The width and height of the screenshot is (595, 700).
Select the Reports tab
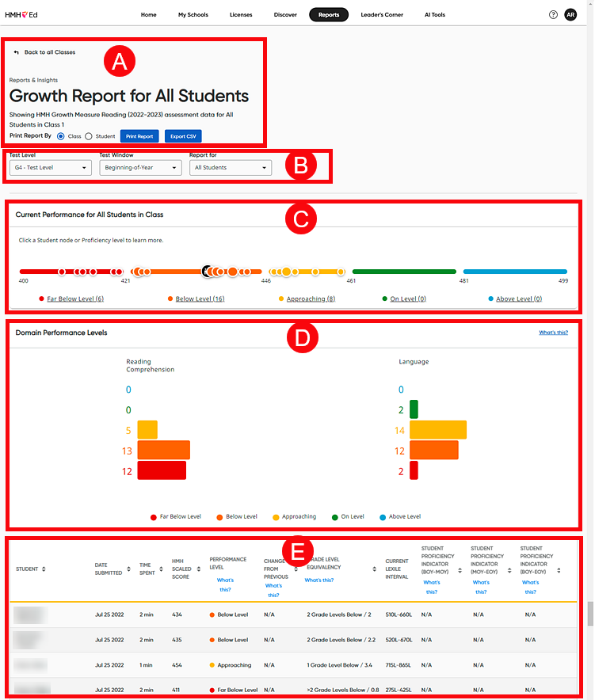(329, 15)
